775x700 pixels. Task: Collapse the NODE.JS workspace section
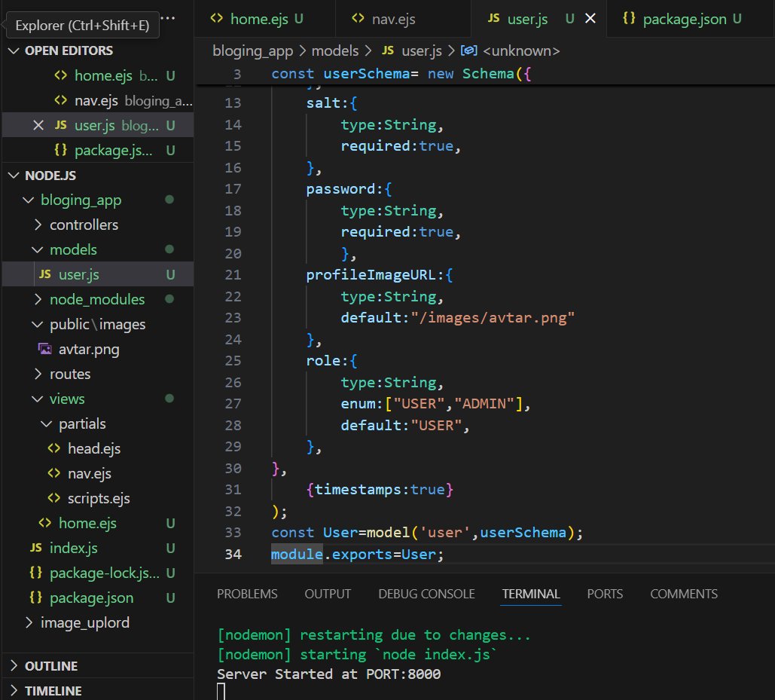coord(14,175)
